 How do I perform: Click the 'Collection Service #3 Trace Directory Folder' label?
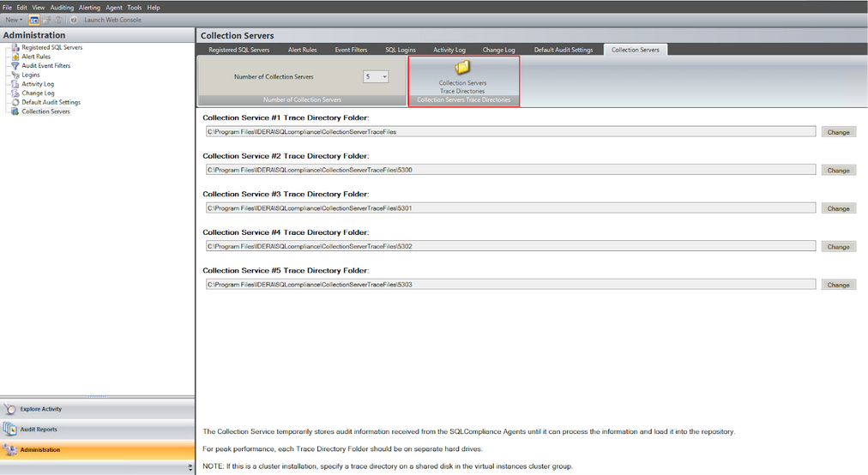286,195
